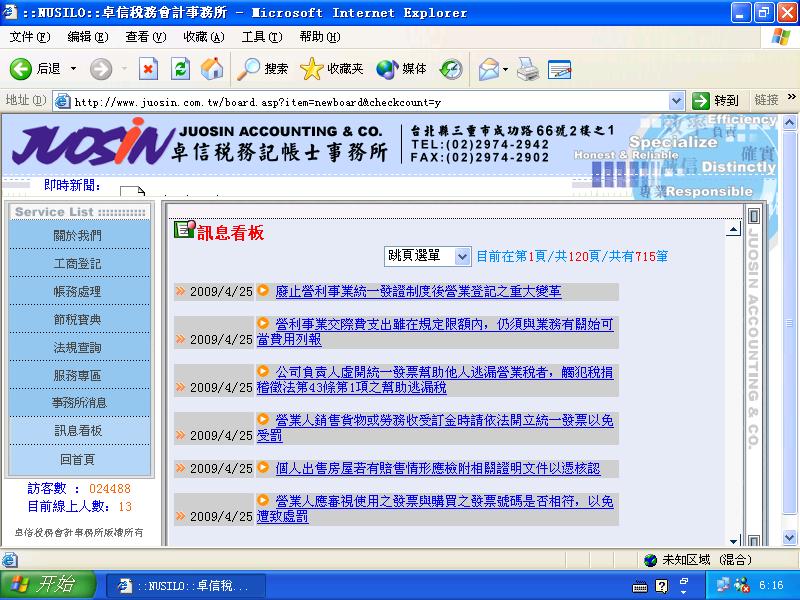Click the Media globe icon
Screen dimensions: 800x600
tap(387, 69)
